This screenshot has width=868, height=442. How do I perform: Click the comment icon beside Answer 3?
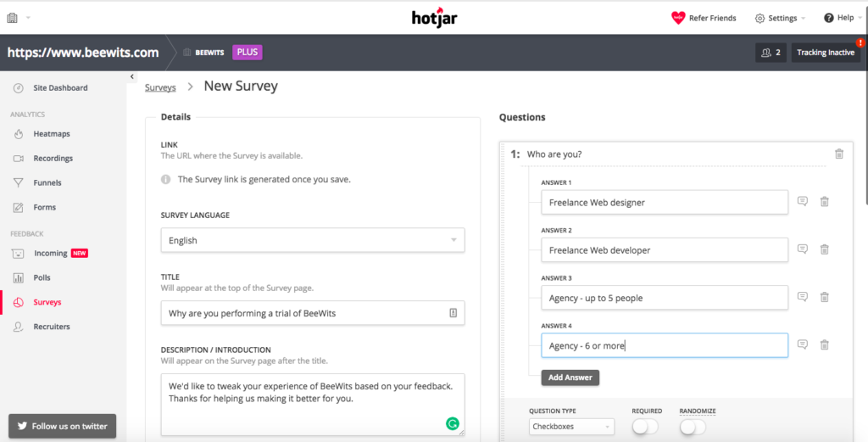(803, 297)
